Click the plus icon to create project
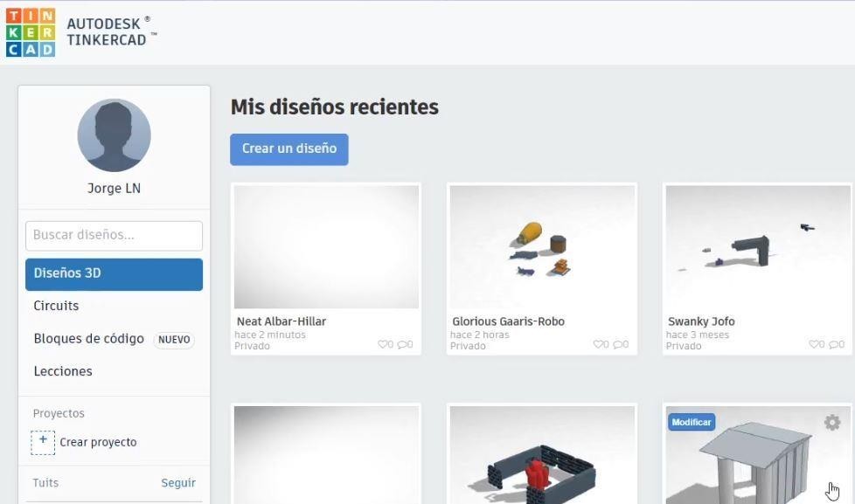This screenshot has height=504, width=855. [x=43, y=442]
